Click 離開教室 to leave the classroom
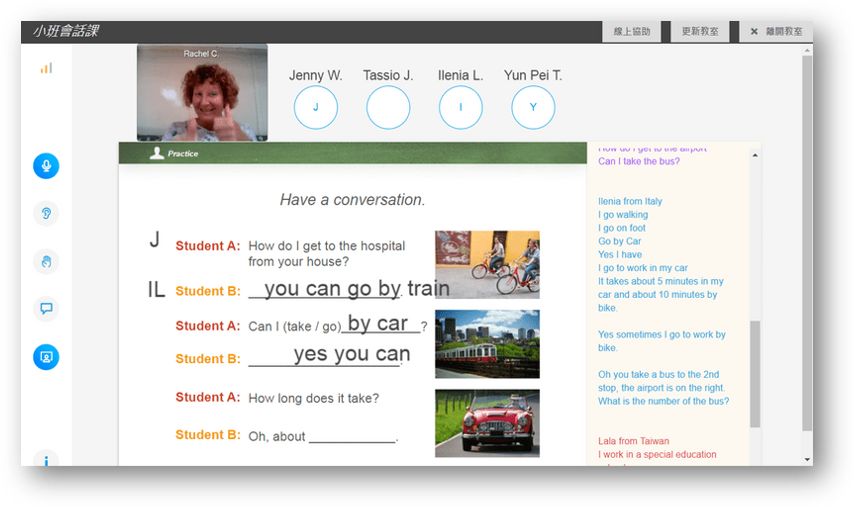The image size is (854, 507). (x=776, y=31)
